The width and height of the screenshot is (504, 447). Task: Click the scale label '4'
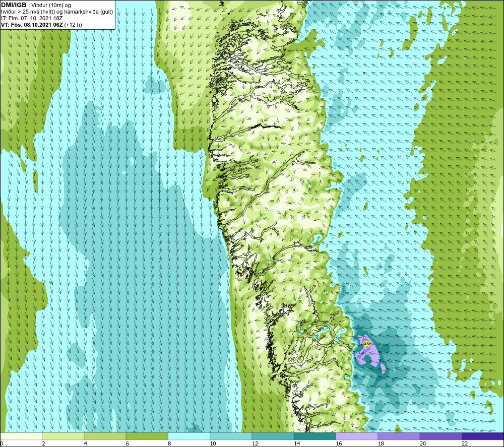(86, 444)
